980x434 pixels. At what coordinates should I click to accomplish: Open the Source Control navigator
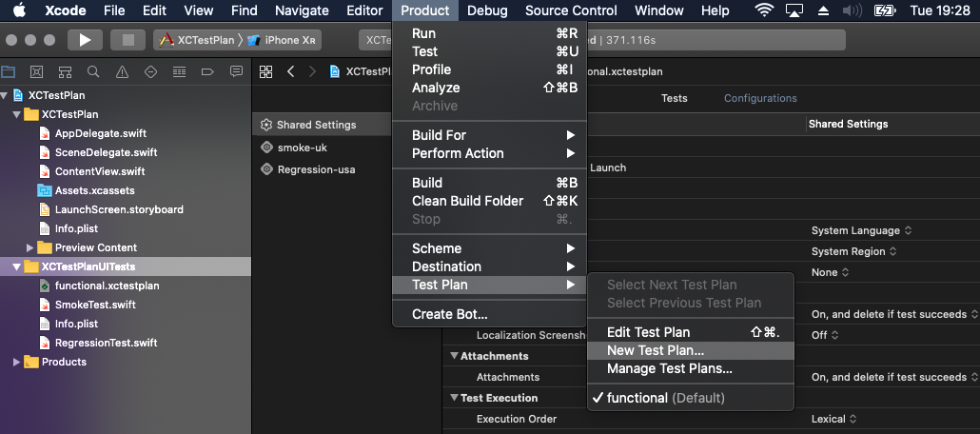tap(36, 71)
